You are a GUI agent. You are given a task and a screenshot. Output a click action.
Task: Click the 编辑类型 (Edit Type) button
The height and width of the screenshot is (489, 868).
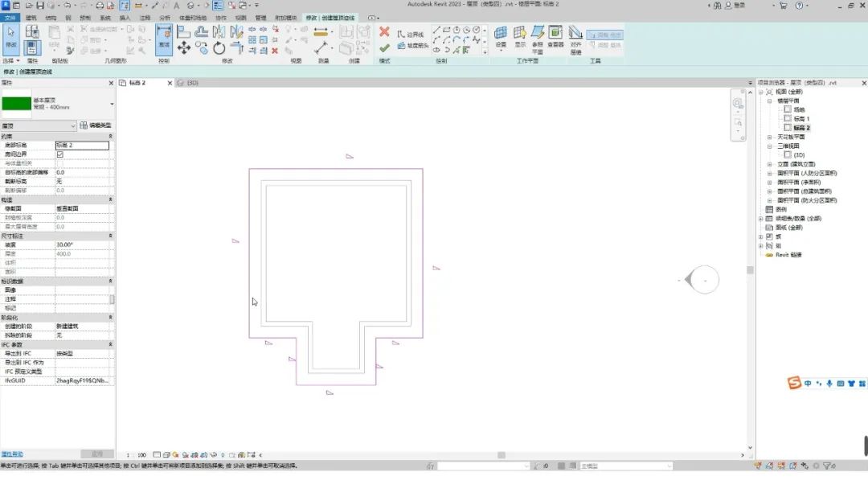coord(95,125)
